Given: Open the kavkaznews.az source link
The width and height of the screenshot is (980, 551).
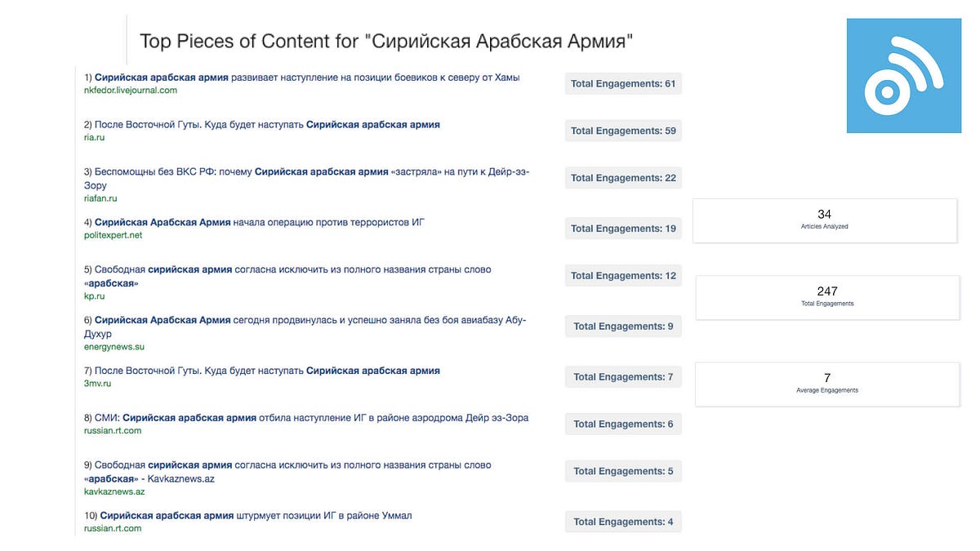Looking at the screenshot, I should (114, 491).
